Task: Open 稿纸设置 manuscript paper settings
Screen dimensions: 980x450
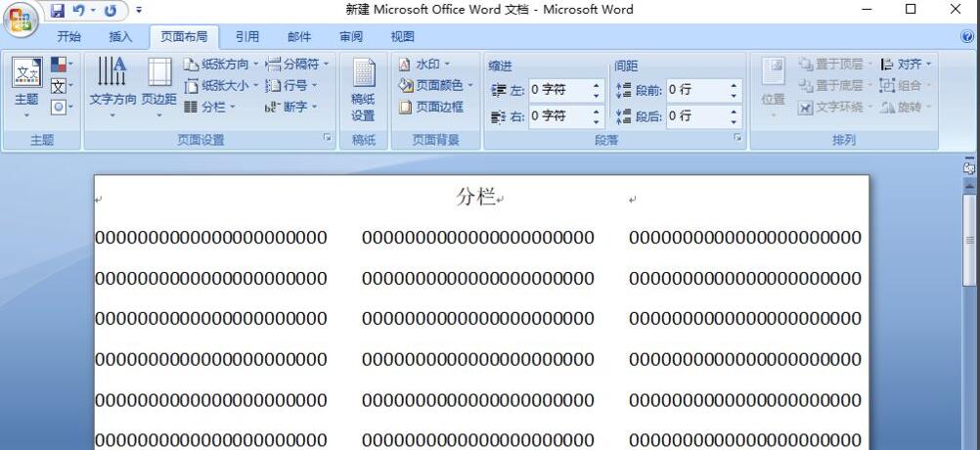Action: 363,89
